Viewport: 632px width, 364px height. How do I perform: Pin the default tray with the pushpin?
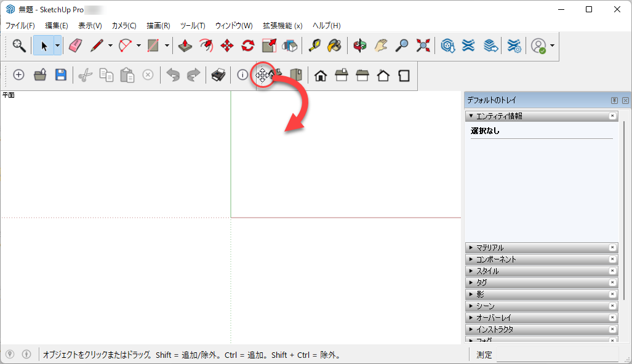(x=614, y=100)
